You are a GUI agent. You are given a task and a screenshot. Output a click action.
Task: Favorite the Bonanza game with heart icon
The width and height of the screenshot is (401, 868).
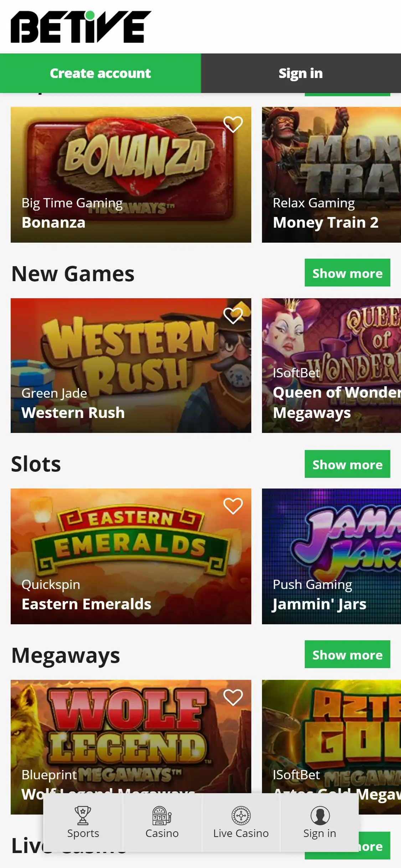point(233,124)
